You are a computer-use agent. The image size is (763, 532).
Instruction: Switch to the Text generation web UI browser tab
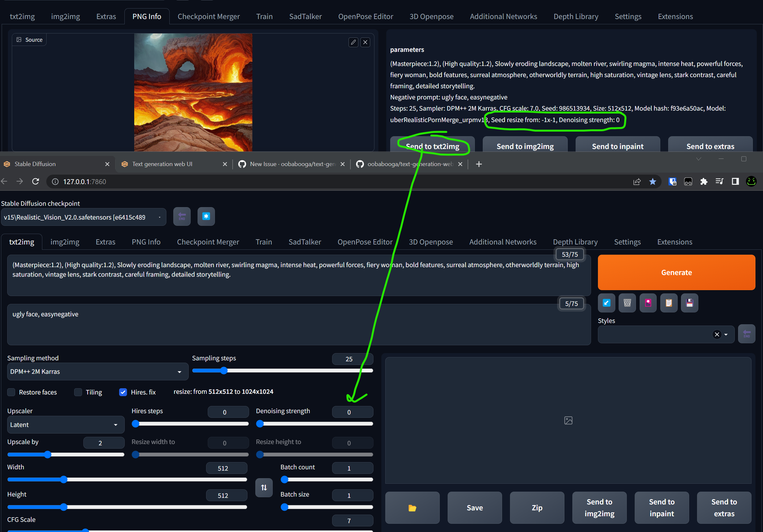pyautogui.click(x=162, y=164)
